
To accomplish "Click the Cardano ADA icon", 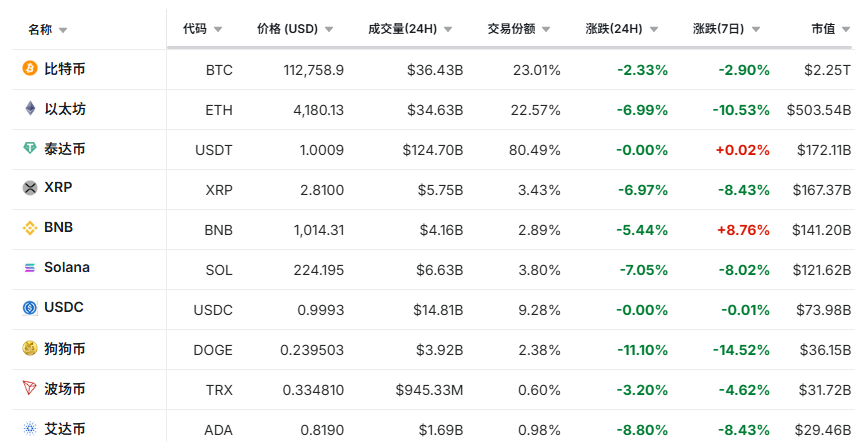I will pos(30,429).
